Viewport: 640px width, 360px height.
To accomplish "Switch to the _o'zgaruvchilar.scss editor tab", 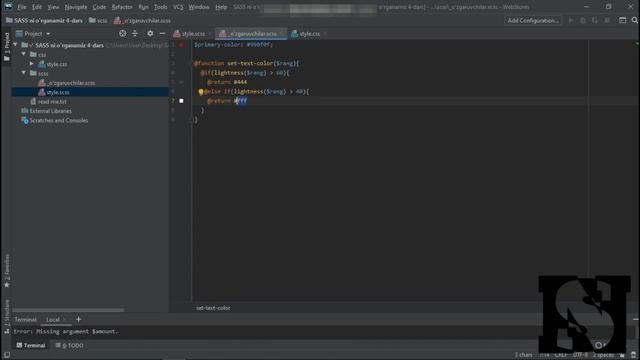I will point(252,34).
